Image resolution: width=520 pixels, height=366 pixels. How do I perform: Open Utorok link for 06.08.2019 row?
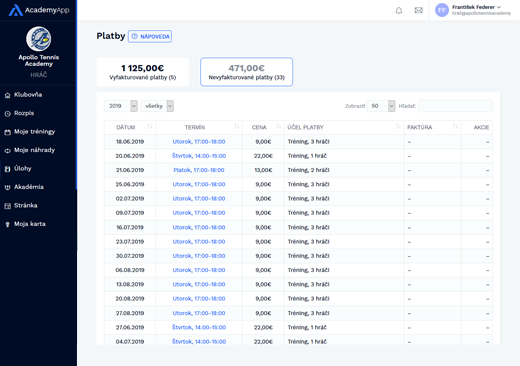click(199, 270)
